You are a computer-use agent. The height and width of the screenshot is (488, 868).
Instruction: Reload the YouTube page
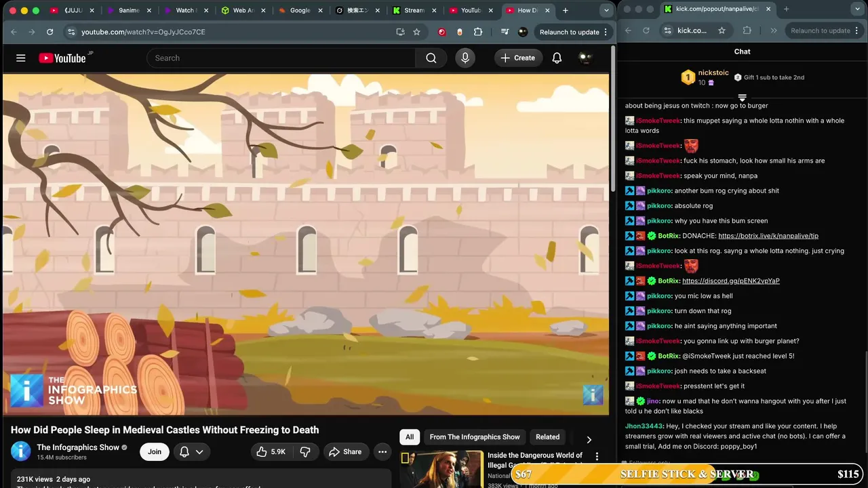tap(50, 32)
